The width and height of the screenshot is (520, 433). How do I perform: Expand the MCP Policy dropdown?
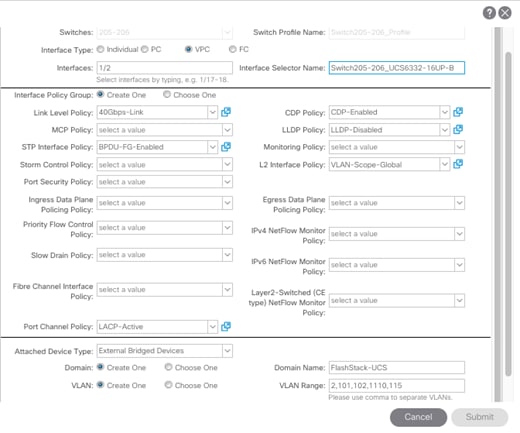pos(227,130)
